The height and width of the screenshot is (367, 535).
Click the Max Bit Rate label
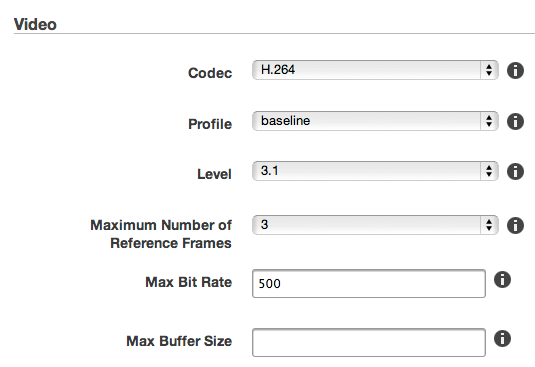189,282
